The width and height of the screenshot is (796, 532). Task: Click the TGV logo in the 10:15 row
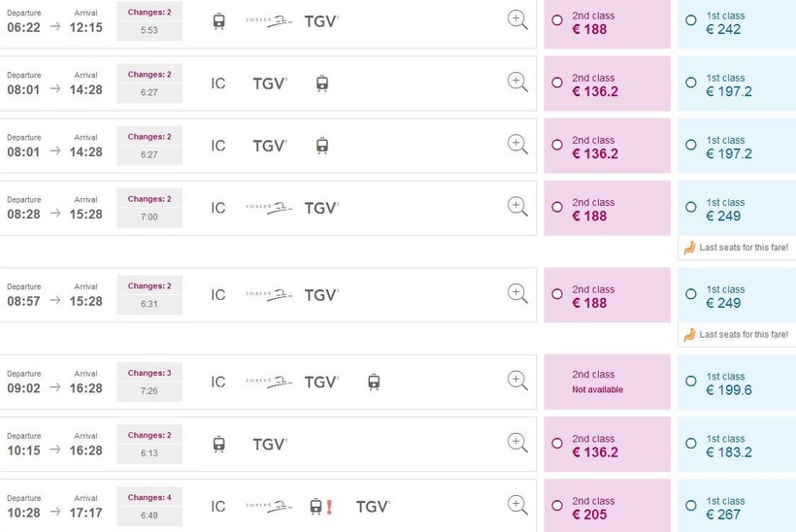coord(270,444)
